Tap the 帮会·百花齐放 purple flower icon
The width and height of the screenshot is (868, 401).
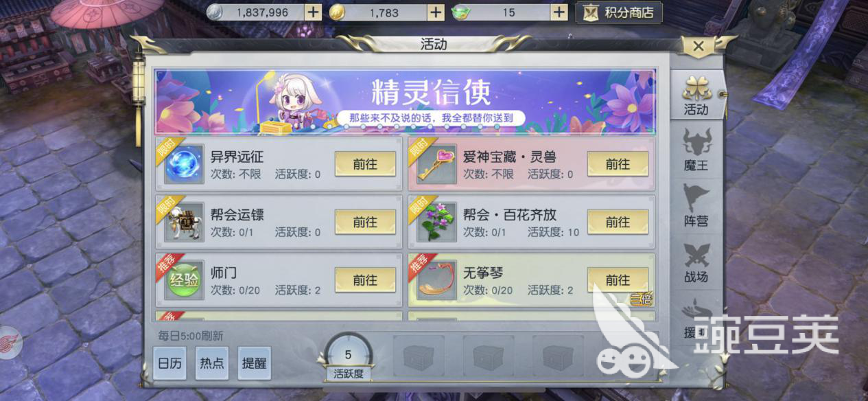[436, 222]
